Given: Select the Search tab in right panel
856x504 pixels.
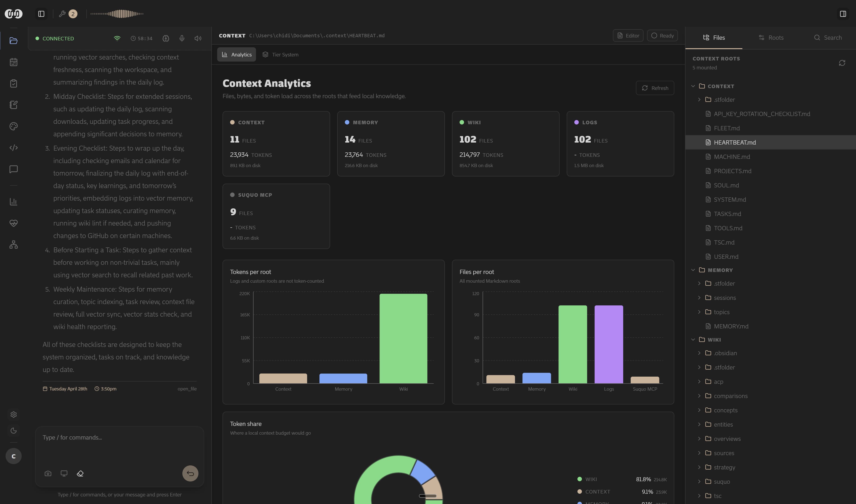Looking at the screenshot, I should pos(828,38).
